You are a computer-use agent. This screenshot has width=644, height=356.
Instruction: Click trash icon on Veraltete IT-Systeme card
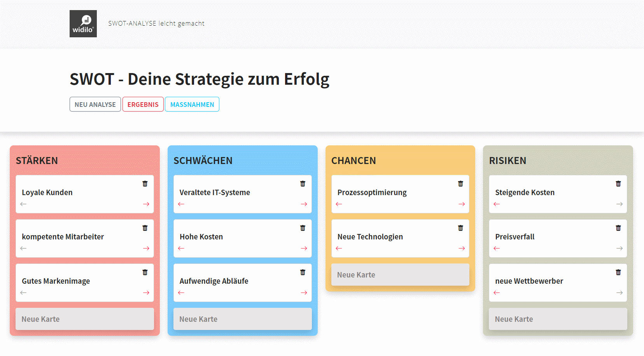coord(303,184)
